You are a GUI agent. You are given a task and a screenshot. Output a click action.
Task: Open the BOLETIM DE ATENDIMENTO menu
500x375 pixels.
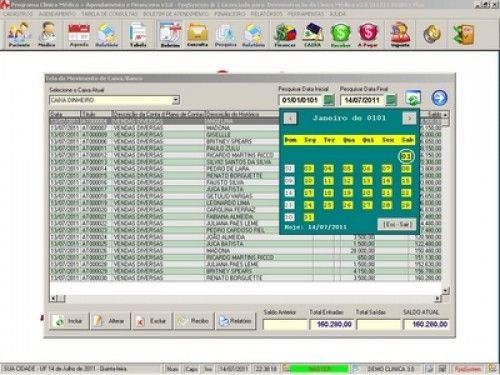tap(176, 14)
